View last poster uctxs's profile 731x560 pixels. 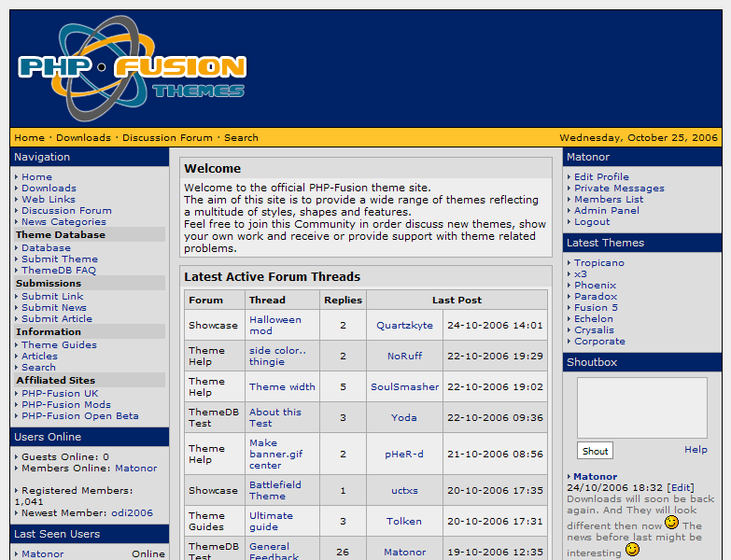[404, 490]
